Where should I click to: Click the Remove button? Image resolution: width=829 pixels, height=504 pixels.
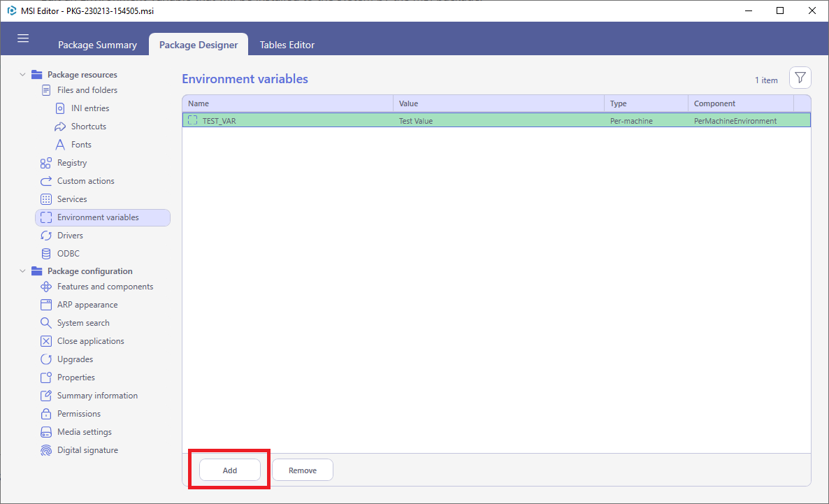point(303,470)
